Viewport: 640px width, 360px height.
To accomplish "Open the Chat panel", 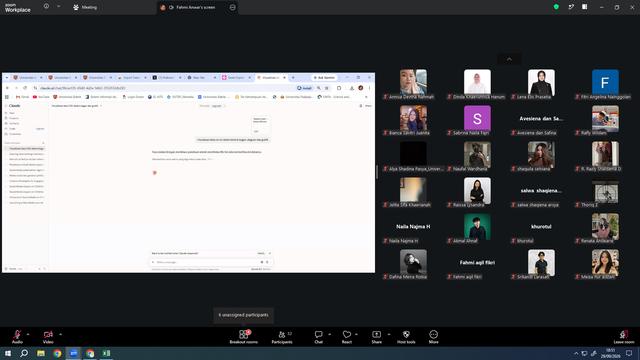I will [x=318, y=337].
